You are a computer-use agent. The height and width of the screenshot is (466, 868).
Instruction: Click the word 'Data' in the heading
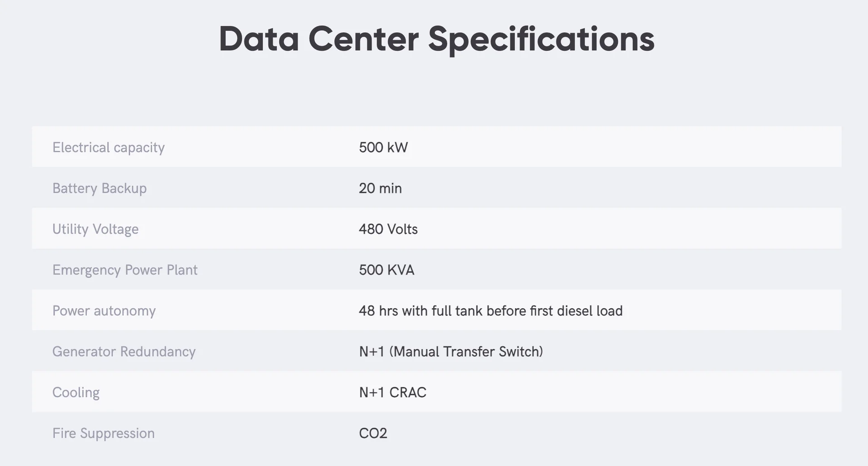259,39
